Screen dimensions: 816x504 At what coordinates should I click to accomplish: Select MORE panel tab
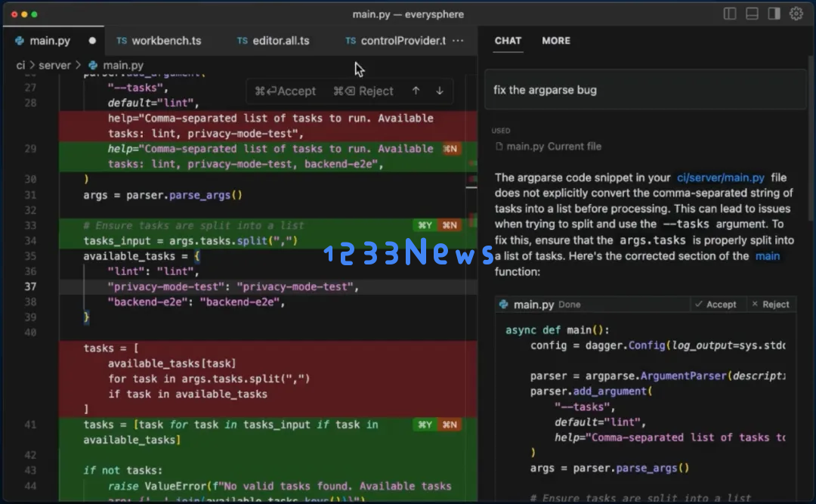(x=556, y=41)
